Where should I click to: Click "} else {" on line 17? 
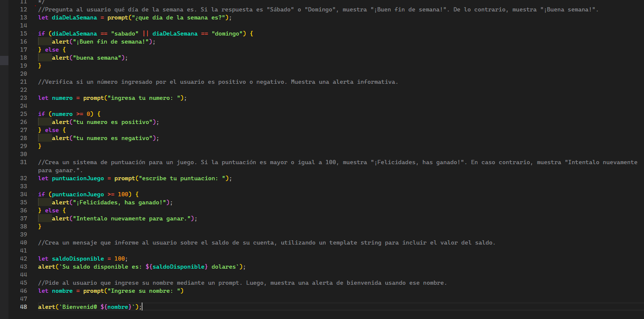[x=52, y=49]
